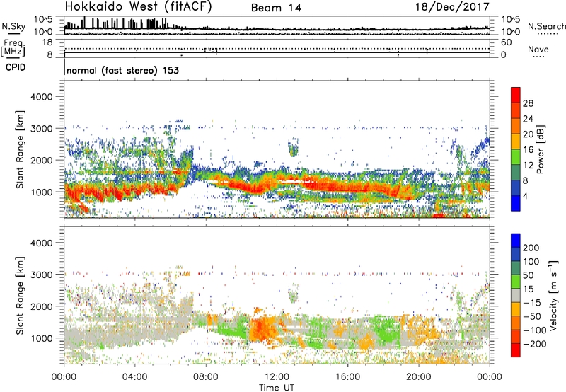This screenshot has height=392, width=566.
Task: Click the blue bottom of the power colorbar
Action: pyautogui.click(x=516, y=203)
